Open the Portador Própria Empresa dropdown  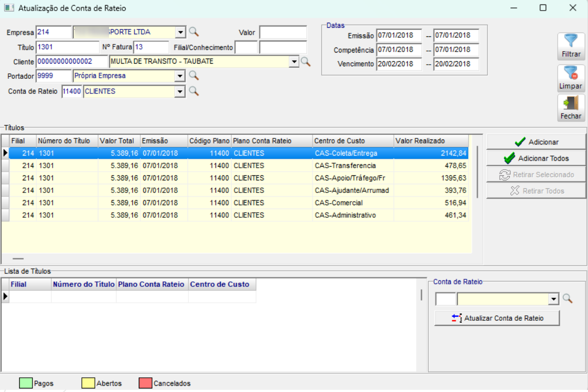180,76
